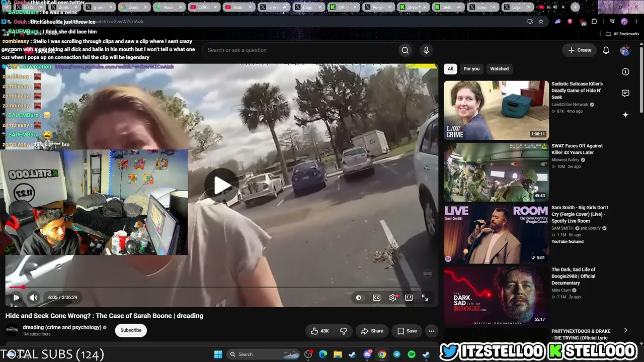
Task: Switch to theater mode
Action: tap(409, 298)
